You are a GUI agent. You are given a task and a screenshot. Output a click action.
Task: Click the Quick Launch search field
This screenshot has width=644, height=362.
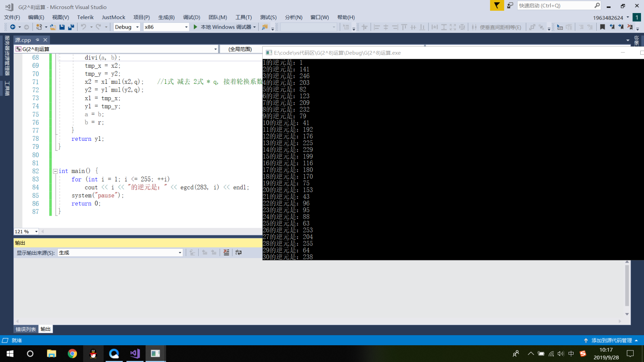click(559, 6)
